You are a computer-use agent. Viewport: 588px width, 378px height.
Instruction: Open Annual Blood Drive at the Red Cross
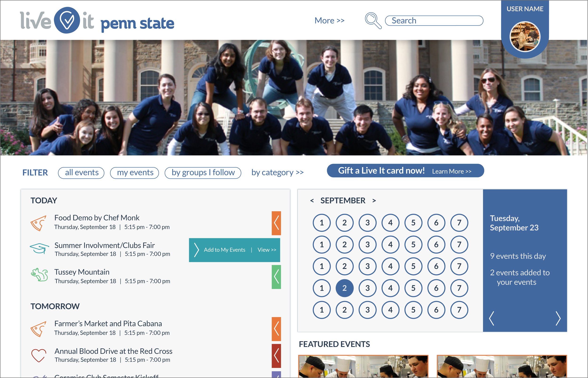(x=113, y=351)
